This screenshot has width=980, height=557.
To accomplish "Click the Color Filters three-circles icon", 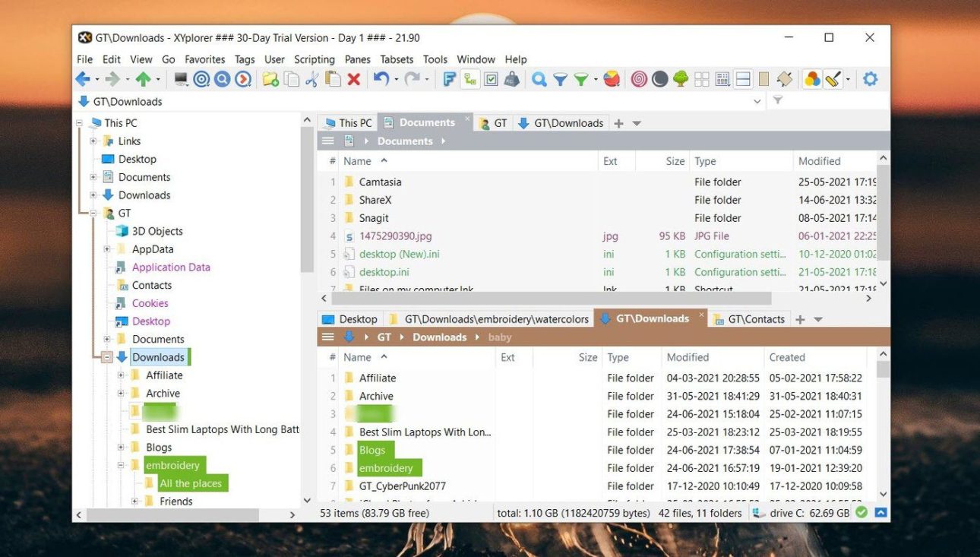I will point(812,79).
